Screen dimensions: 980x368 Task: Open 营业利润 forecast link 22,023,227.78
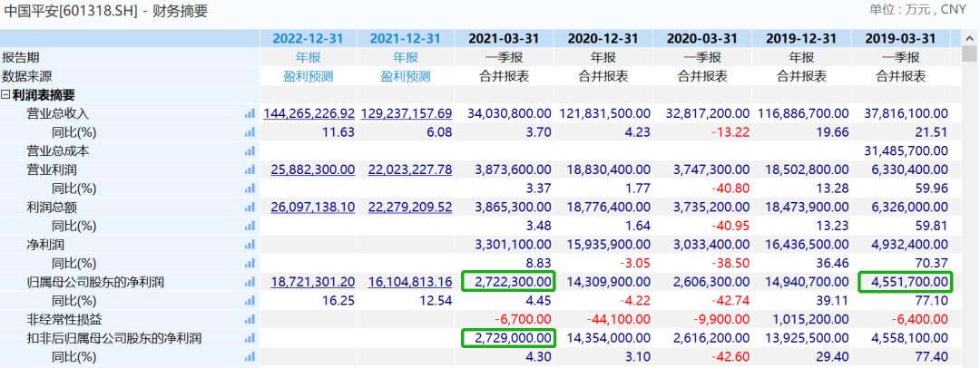click(410, 169)
